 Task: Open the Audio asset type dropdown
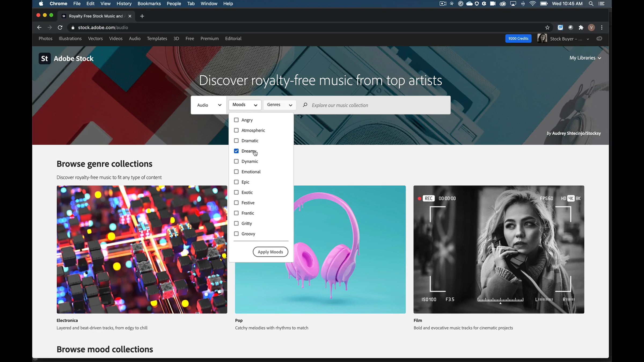[209, 105]
